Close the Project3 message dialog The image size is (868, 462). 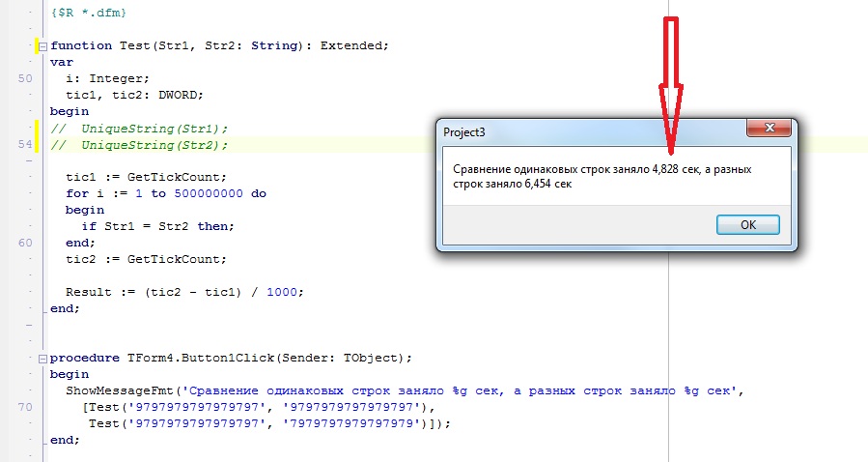click(769, 128)
